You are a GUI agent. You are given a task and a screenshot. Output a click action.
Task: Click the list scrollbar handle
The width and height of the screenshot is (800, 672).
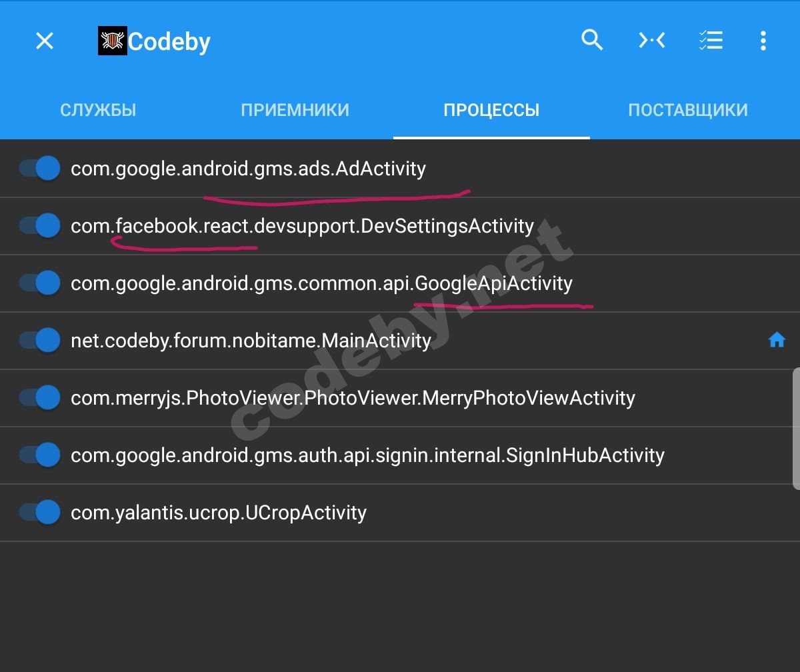tap(796, 428)
